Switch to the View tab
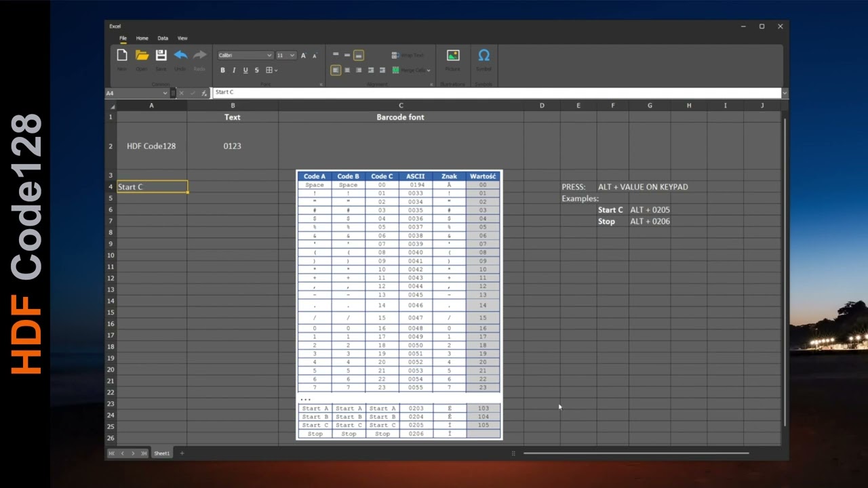868x488 pixels. pyautogui.click(x=182, y=39)
